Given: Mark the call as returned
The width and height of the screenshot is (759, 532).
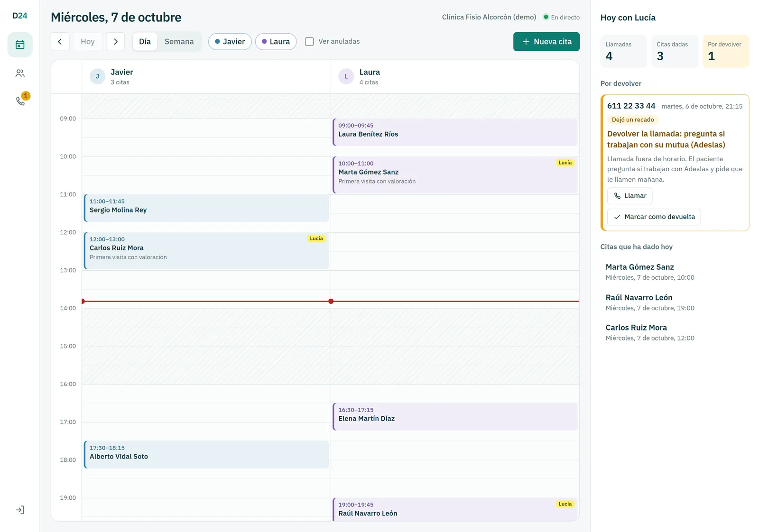Looking at the screenshot, I should click(x=654, y=217).
